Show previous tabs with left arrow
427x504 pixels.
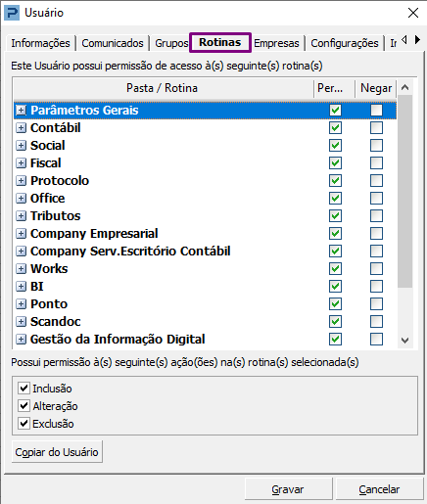pyautogui.click(x=404, y=40)
